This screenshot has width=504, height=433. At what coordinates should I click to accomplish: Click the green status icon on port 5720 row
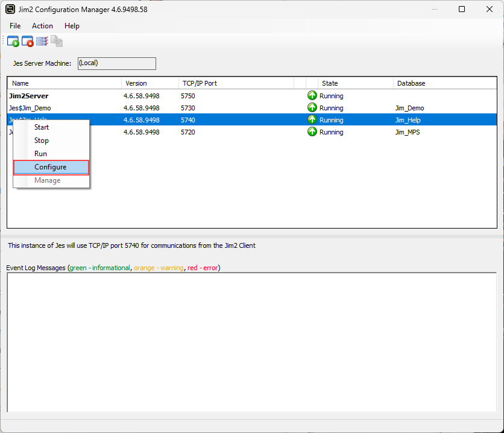(x=312, y=131)
